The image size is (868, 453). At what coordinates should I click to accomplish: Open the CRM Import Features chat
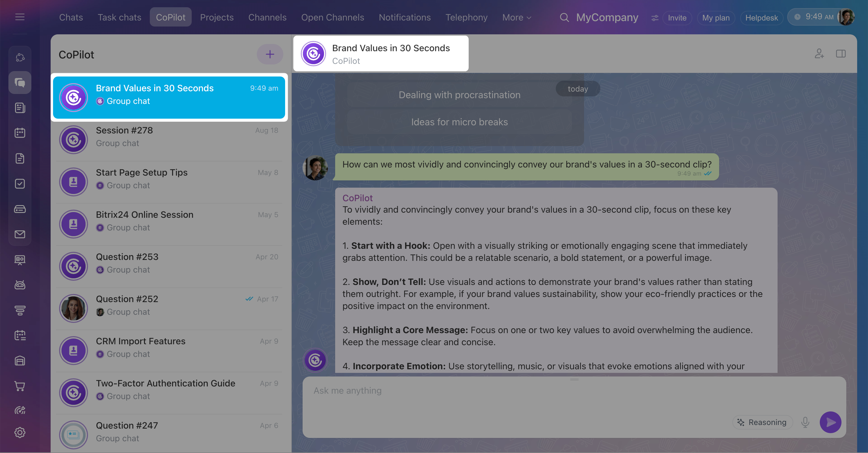(169, 350)
